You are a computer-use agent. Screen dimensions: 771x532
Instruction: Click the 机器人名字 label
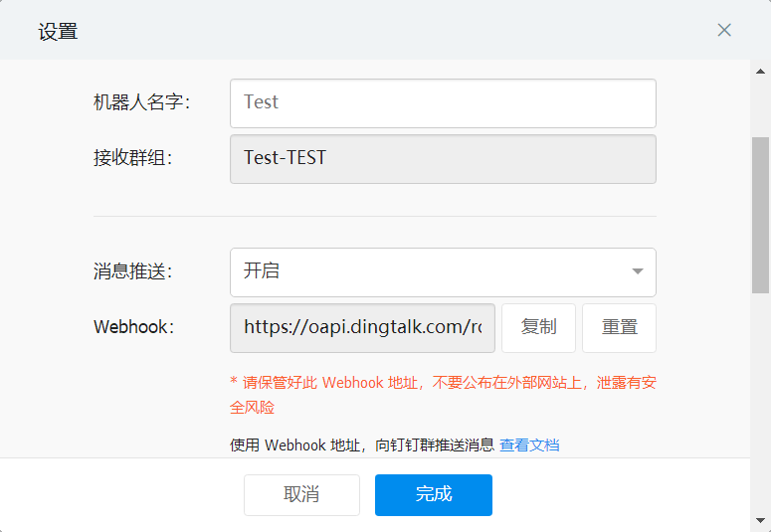pos(142,102)
